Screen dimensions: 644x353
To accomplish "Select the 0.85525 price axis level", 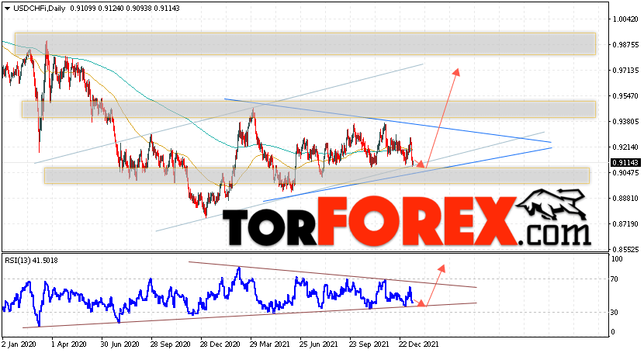I will coord(625,249).
